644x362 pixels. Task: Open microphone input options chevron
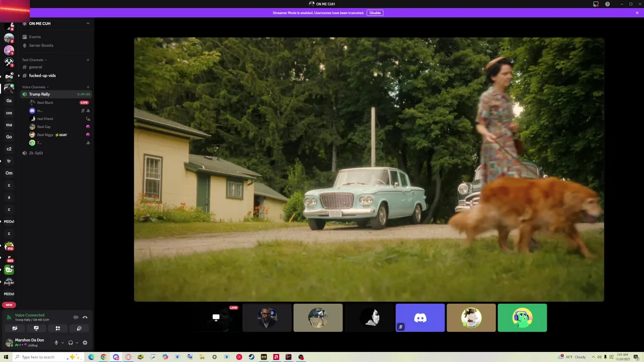[x=62, y=343]
